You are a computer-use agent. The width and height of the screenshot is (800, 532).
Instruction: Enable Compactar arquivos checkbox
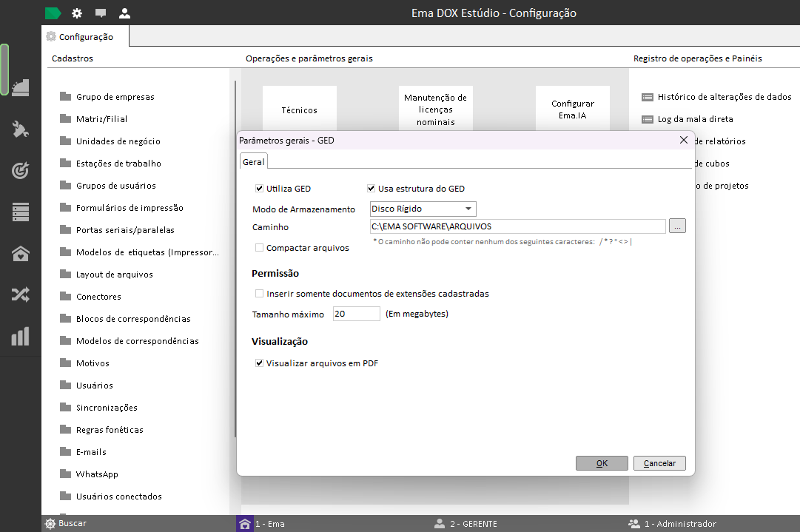coord(259,247)
